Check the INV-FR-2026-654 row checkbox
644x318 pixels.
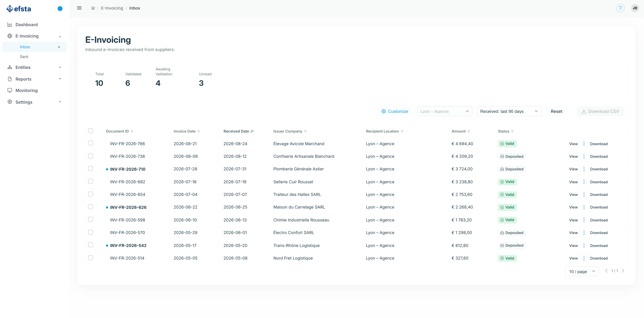pos(91,194)
